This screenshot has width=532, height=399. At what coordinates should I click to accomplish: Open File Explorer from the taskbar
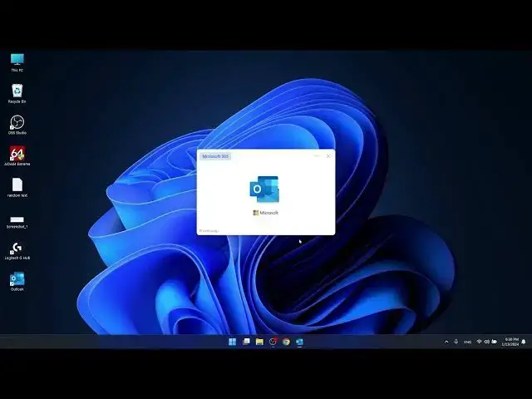pos(259,342)
